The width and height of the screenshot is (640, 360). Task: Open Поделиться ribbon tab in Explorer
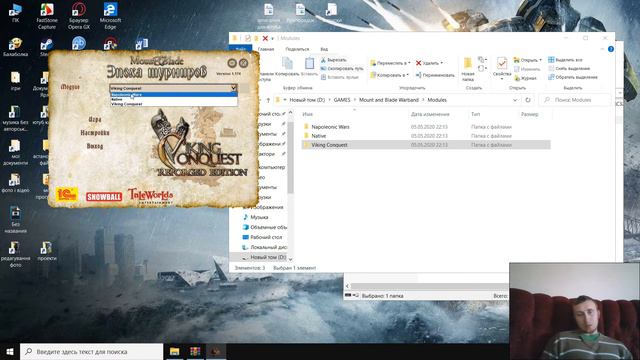pos(297,49)
